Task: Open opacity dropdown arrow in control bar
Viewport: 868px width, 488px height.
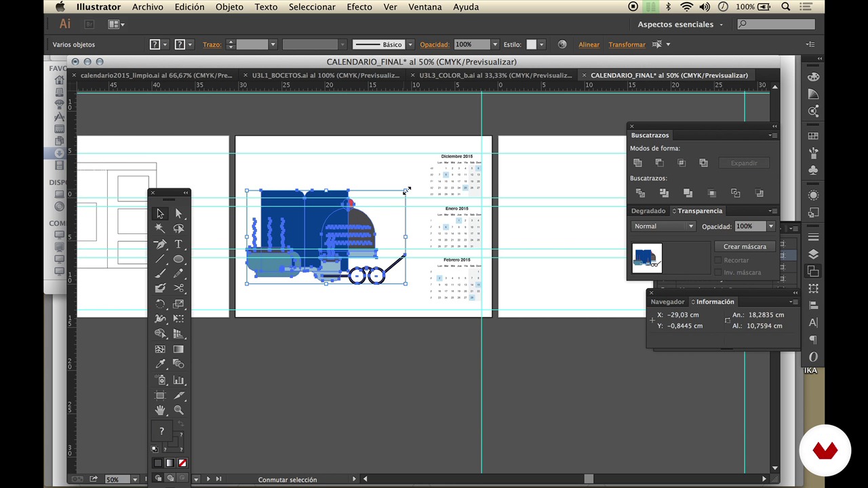Action: [495, 45]
